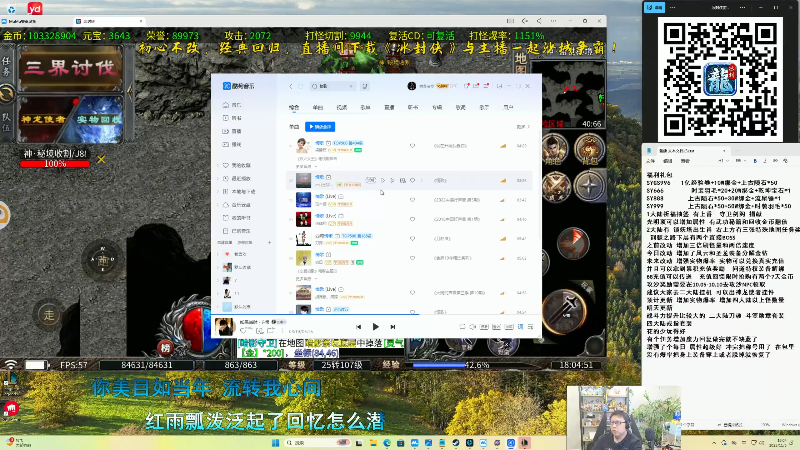
Task: Open the more options dots on hovered song
Action: pyautogui.click(x=421, y=180)
